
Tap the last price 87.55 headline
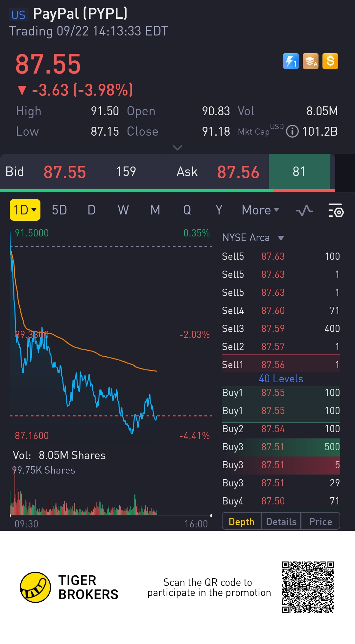pyautogui.click(x=48, y=64)
